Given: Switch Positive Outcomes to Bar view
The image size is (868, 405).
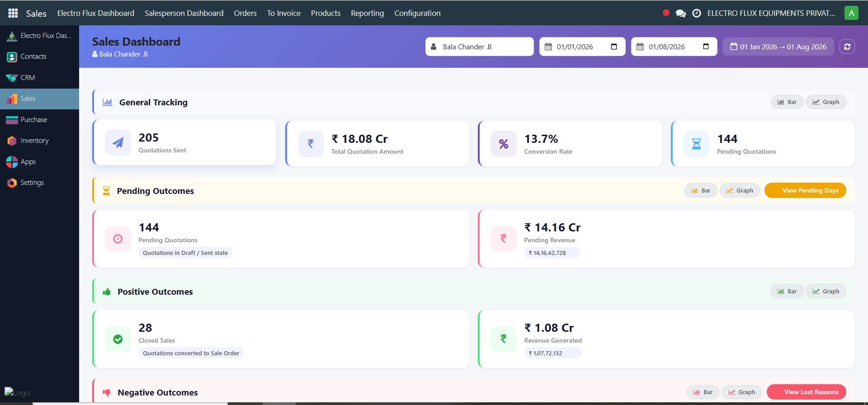Looking at the screenshot, I should [787, 291].
